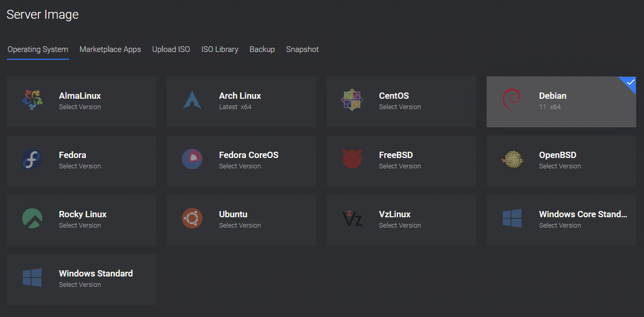This screenshot has width=644, height=317.
Task: Select the CentOS title text
Action: click(x=394, y=96)
